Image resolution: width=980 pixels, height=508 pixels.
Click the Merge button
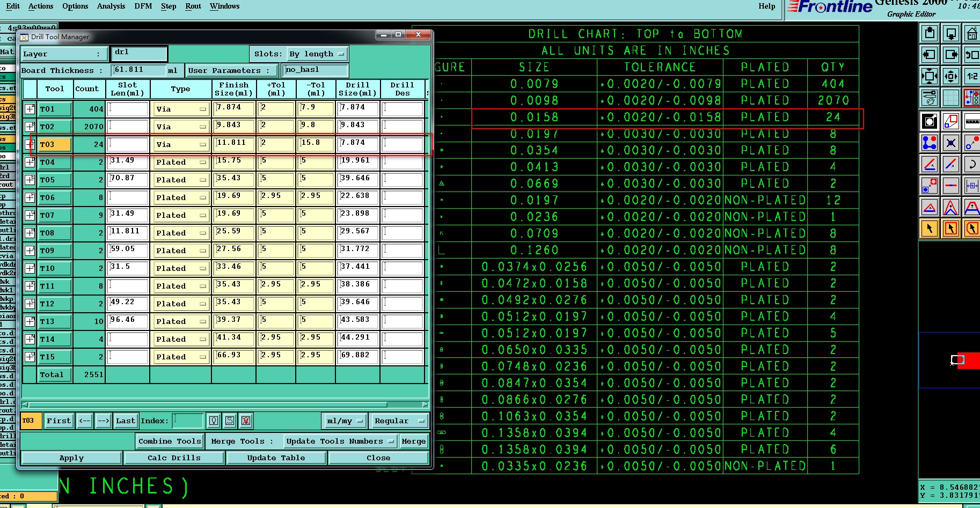click(x=414, y=441)
